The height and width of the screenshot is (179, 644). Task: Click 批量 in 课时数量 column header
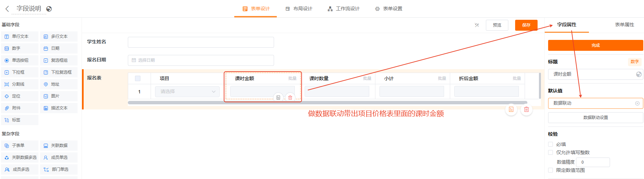coord(367,78)
